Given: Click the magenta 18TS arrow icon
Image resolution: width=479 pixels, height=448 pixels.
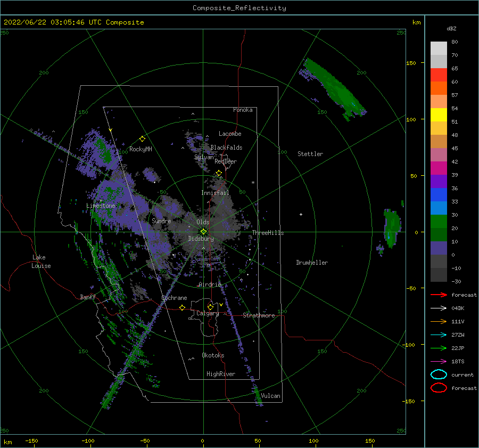Looking at the screenshot, I should coord(439,362).
